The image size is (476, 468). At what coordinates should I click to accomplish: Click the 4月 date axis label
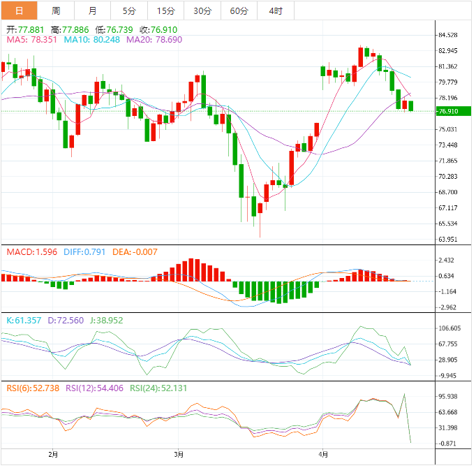322,455
